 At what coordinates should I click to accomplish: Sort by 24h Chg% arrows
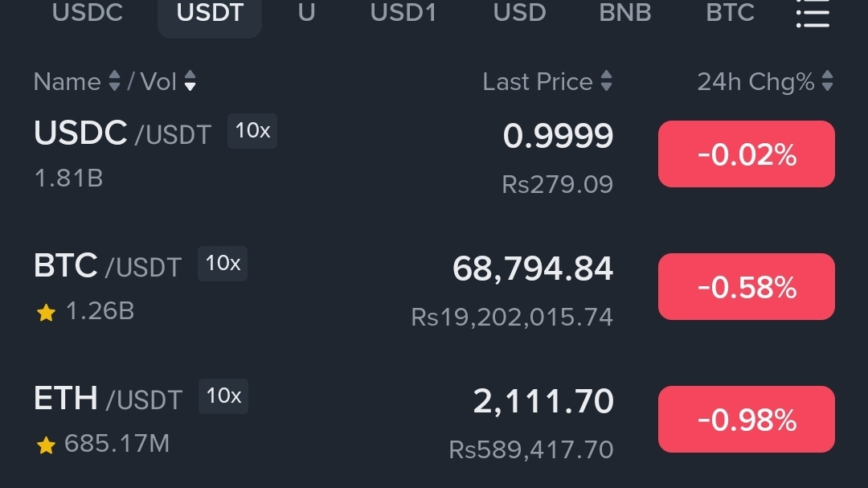827,81
